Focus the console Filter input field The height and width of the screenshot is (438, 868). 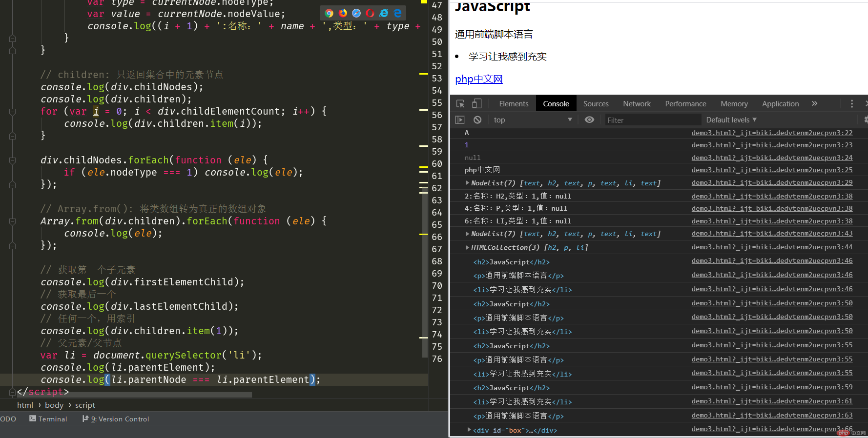click(653, 119)
